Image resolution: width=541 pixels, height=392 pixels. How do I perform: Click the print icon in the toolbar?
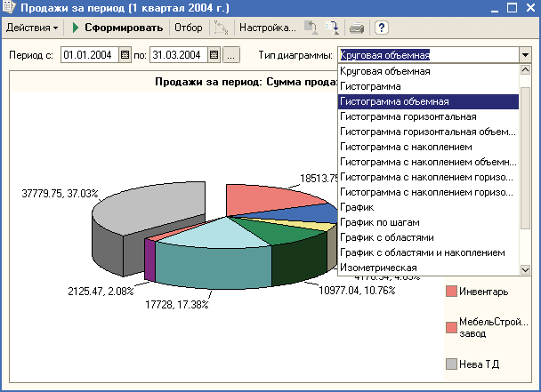[x=357, y=28]
